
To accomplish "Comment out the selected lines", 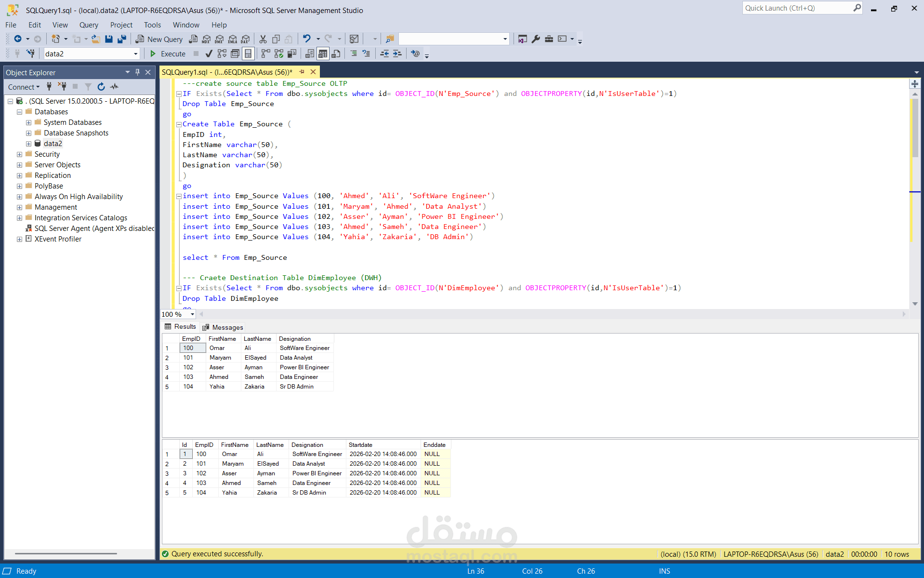I will [x=354, y=54].
